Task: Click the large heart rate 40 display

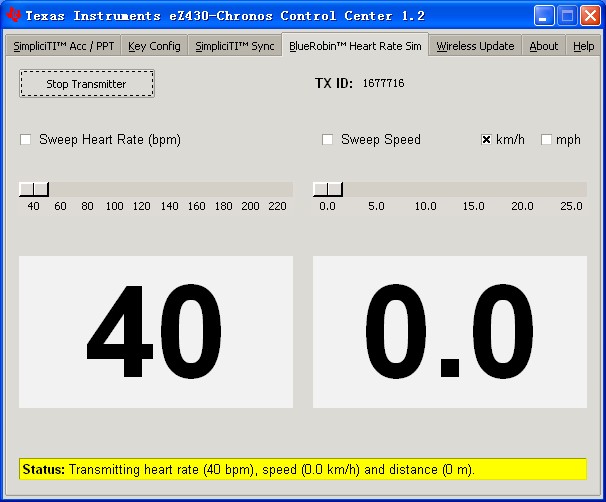Action: click(156, 332)
